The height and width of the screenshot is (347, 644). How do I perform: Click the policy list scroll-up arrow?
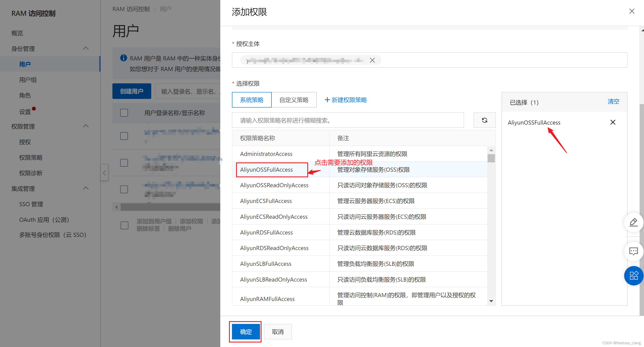click(x=491, y=150)
